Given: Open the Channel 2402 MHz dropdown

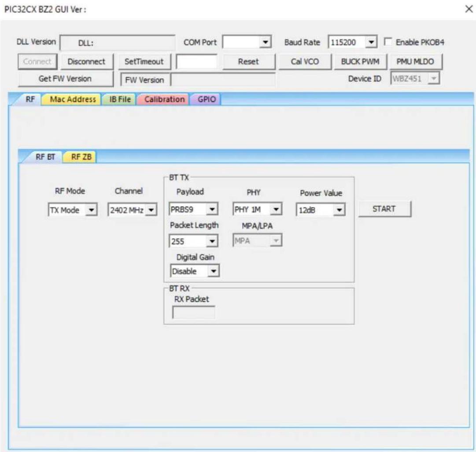Looking at the screenshot, I should tap(133, 210).
